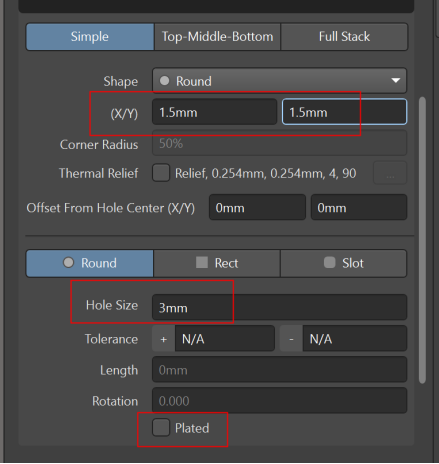The image size is (439, 464).
Task: Select the Simple pad stack tab
Action: pos(90,37)
